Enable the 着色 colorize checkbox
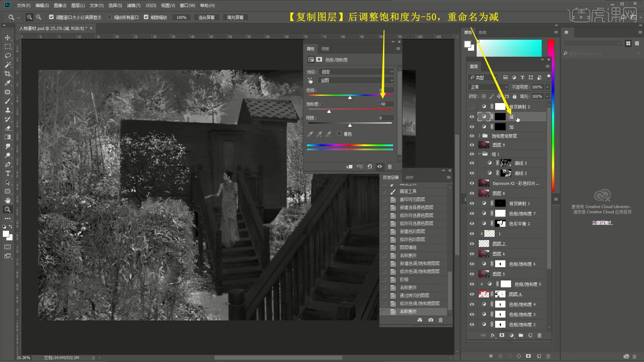This screenshot has width=644, height=362. [339, 134]
